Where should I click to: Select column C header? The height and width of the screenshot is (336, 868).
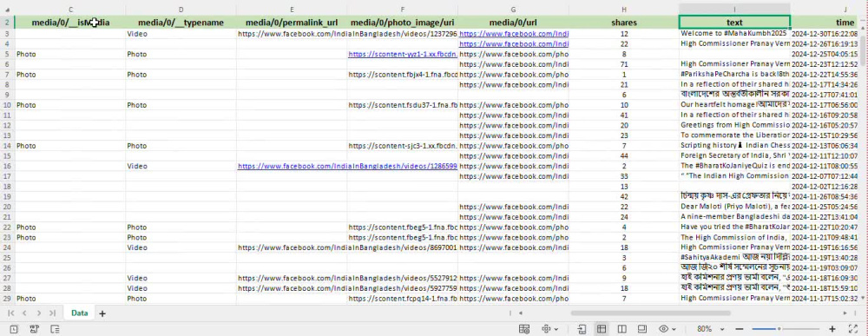click(x=70, y=10)
